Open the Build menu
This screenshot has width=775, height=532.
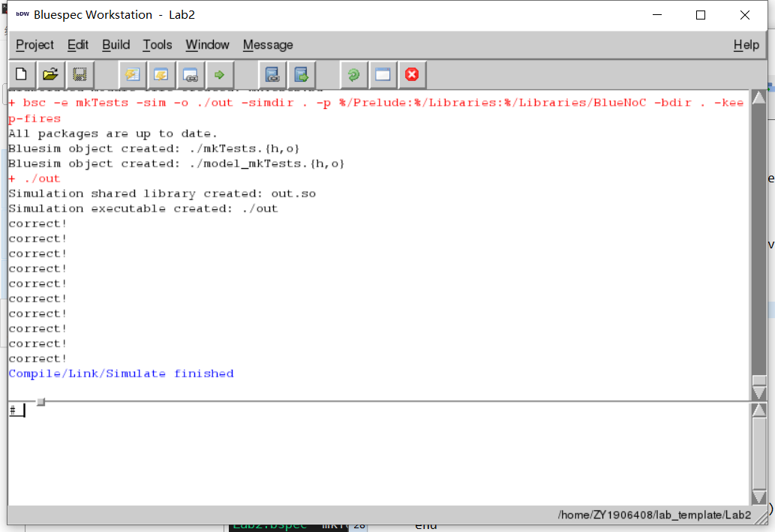(x=116, y=45)
